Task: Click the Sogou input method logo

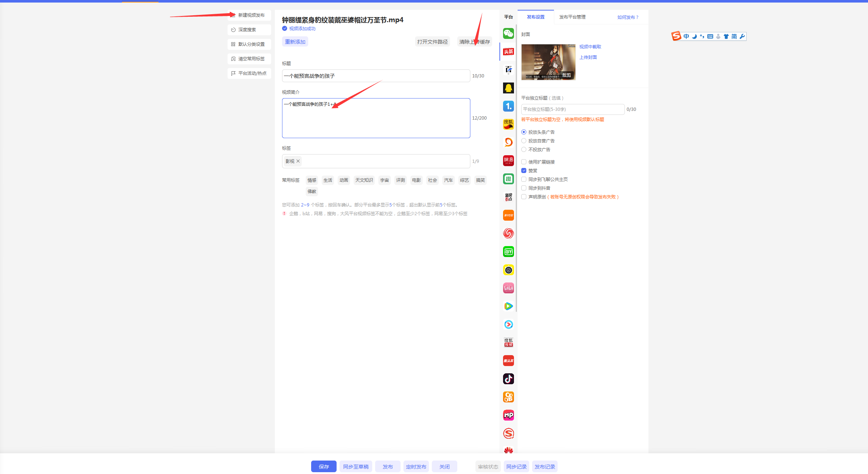Action: click(x=676, y=36)
